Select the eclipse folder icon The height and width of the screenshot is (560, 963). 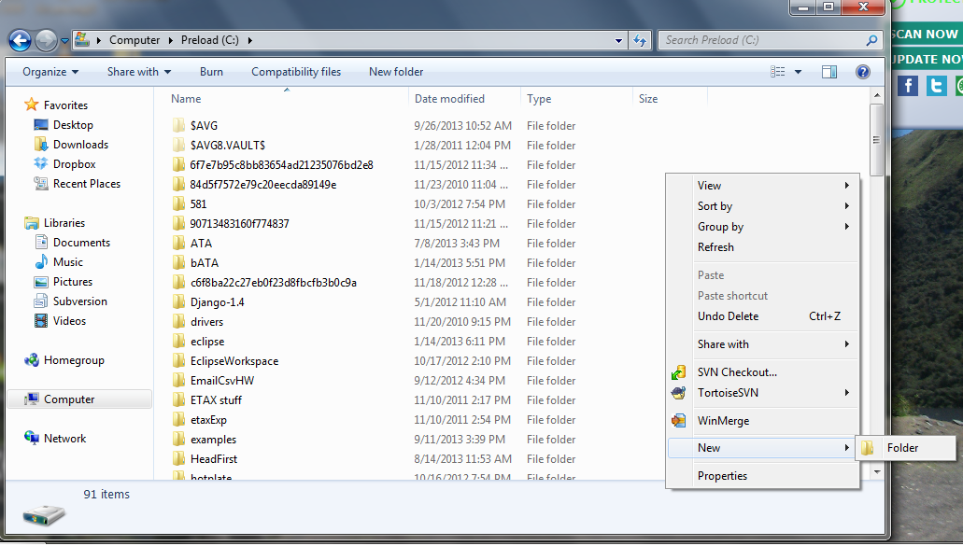click(178, 342)
